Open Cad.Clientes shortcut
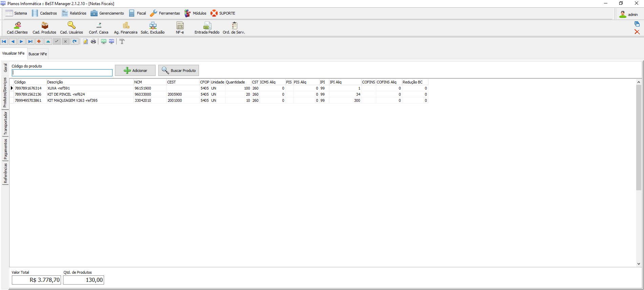644x290 pixels. [x=17, y=28]
